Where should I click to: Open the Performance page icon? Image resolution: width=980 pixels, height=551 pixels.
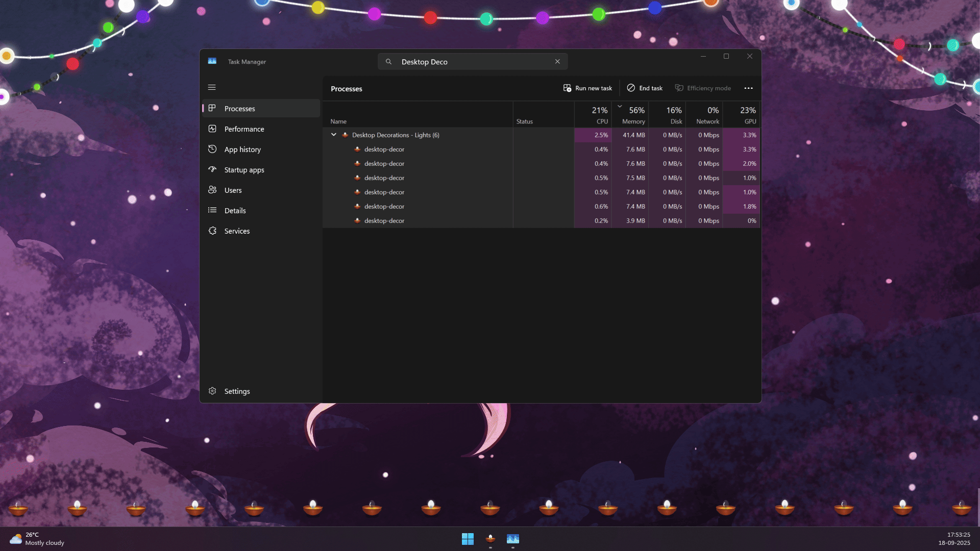tap(212, 129)
